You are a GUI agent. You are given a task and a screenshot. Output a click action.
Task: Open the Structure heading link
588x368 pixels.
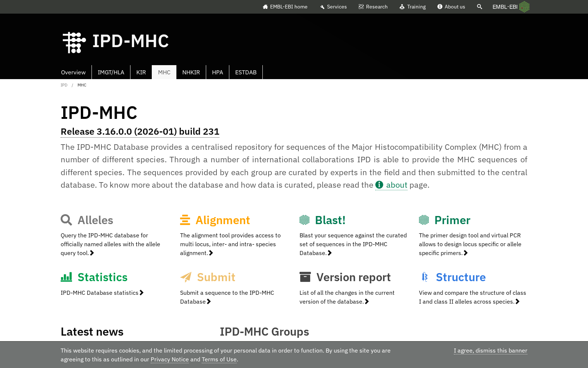pos(461,277)
